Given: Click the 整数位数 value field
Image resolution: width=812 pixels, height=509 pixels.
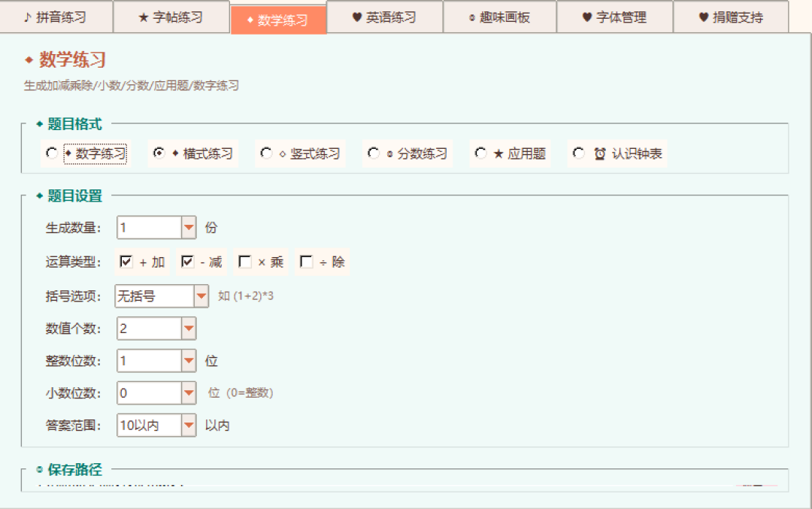Looking at the screenshot, I should point(149,361).
